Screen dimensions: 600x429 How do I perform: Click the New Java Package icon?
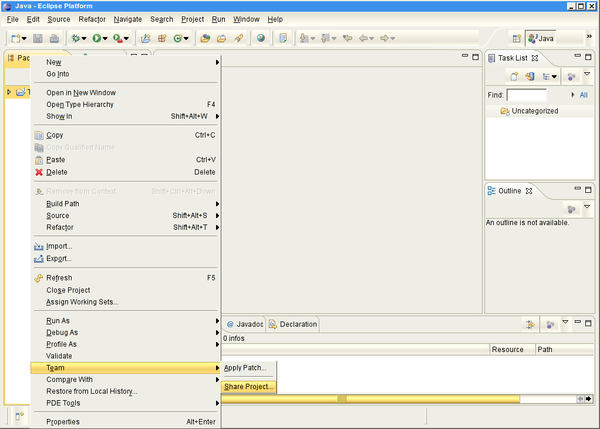(162, 38)
